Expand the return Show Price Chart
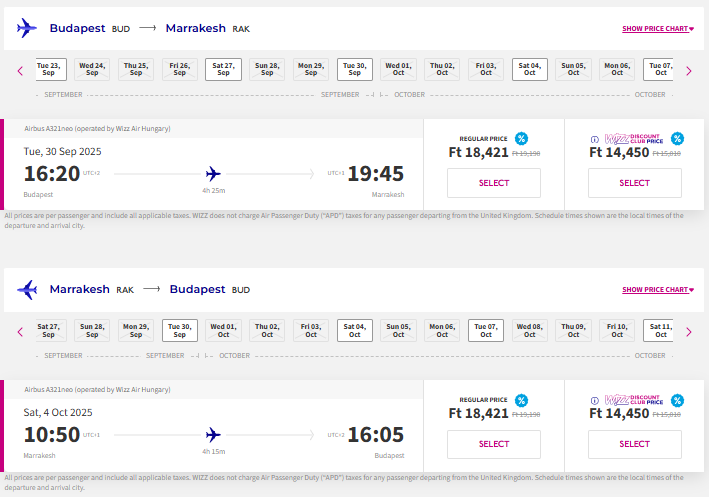The height and width of the screenshot is (497, 709). (x=658, y=289)
